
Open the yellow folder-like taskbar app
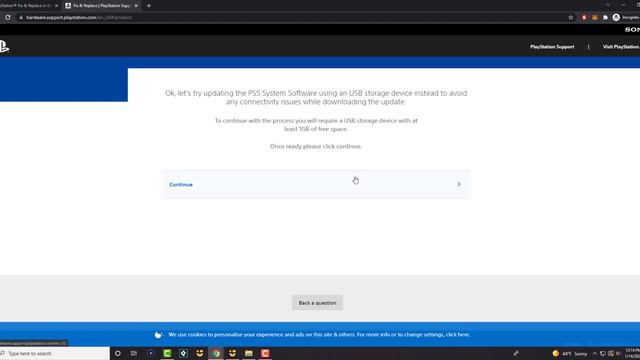point(249,353)
